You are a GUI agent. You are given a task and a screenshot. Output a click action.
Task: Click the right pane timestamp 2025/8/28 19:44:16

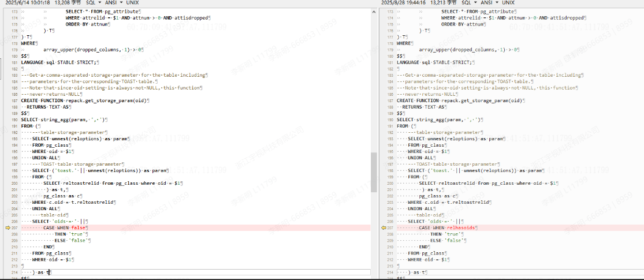click(x=403, y=2)
